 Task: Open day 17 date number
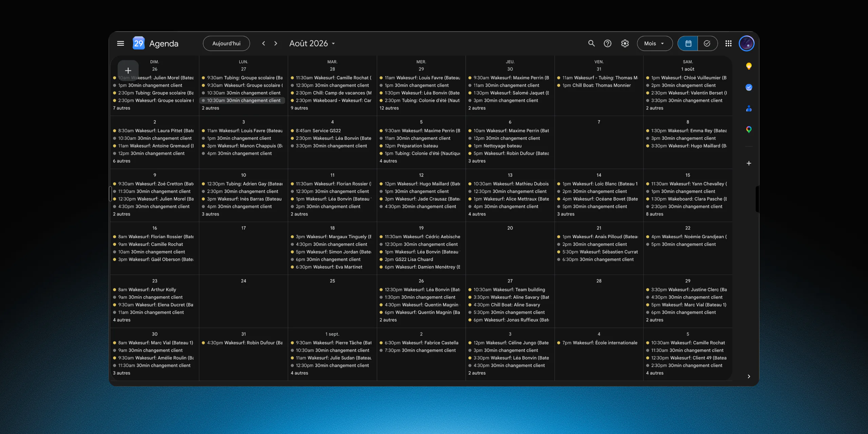pyautogui.click(x=243, y=228)
